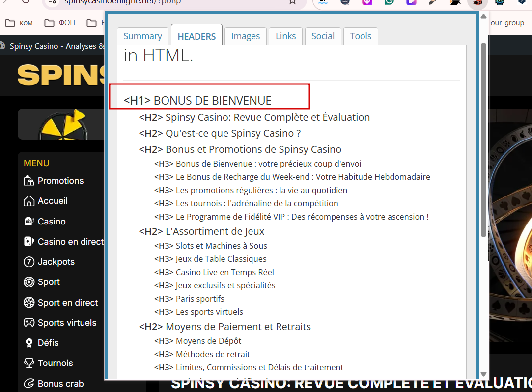Click the H1 BONUS DE BIENVENUE heading

click(x=197, y=101)
